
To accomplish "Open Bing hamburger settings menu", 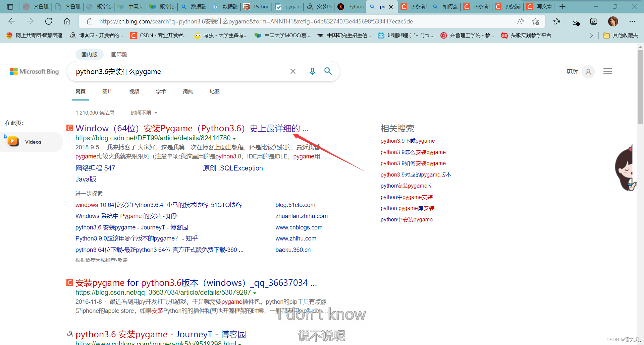I will [607, 71].
